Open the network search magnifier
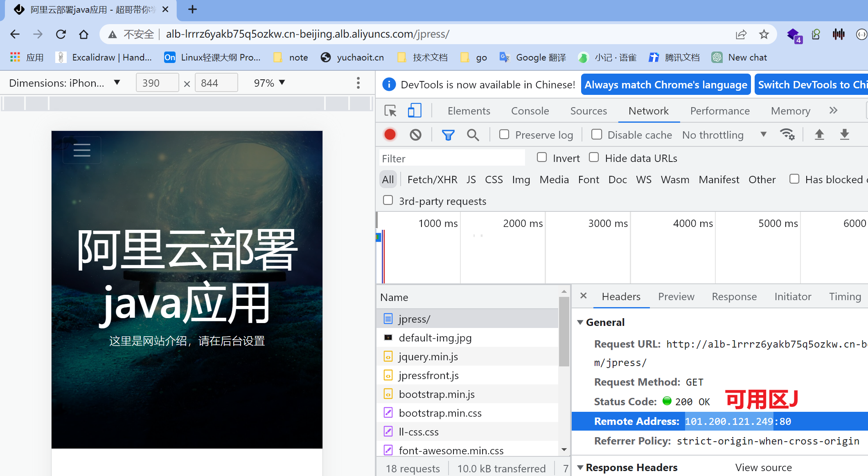Image resolution: width=868 pixels, height=476 pixels. 473,135
